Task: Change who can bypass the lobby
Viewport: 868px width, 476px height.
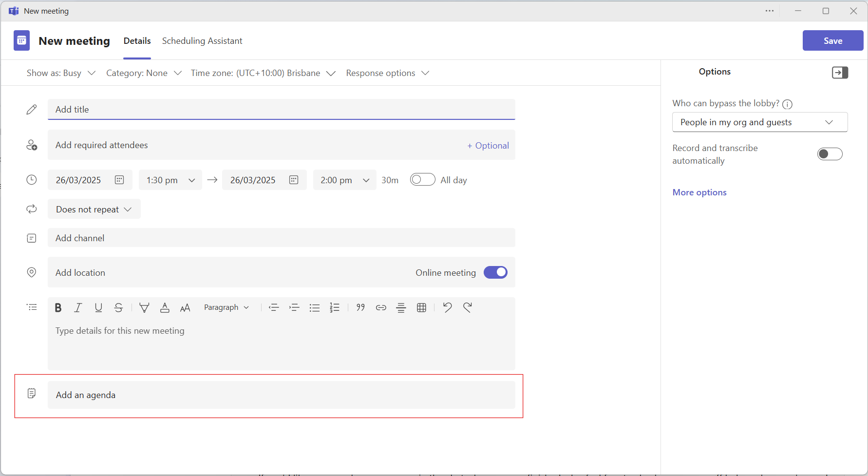Action: coord(759,122)
